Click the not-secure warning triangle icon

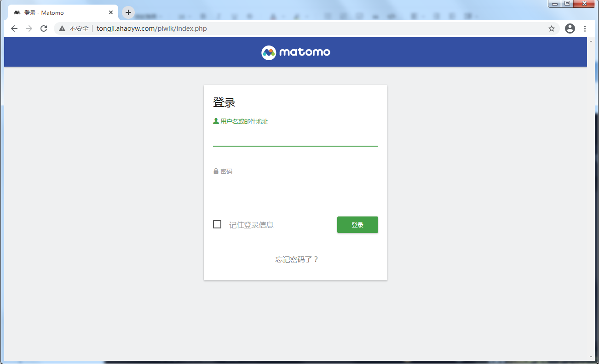click(62, 28)
